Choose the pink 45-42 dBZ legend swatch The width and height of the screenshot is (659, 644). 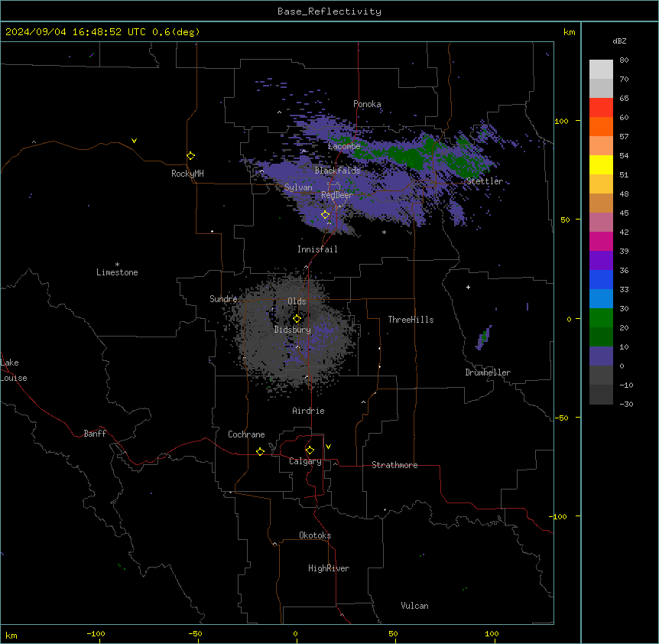point(601,223)
